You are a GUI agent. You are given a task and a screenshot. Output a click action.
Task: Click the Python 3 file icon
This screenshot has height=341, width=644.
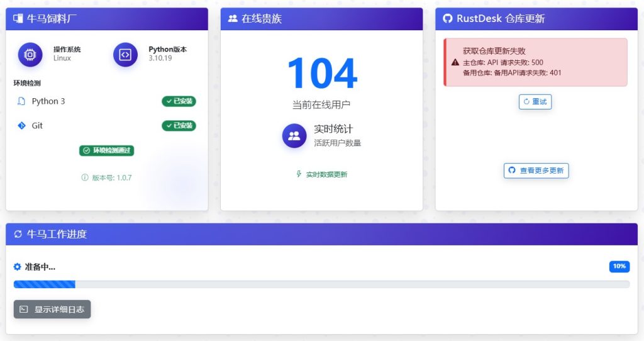click(21, 101)
